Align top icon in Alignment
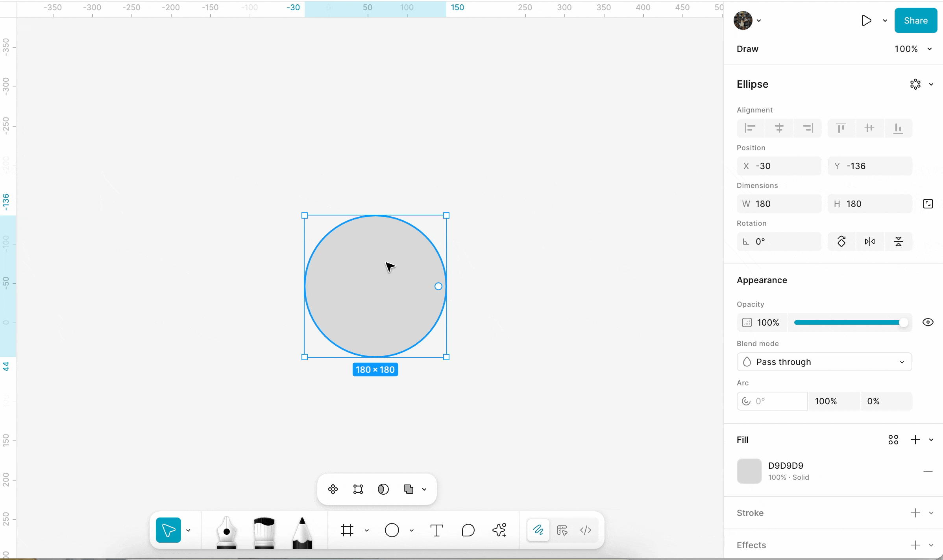 [841, 128]
